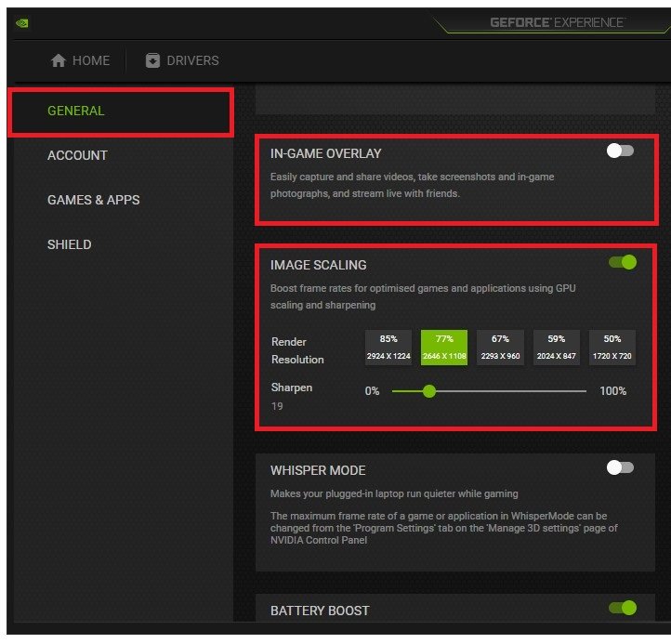The height and width of the screenshot is (644, 671).
Task: Click the Battery Boost heading
Action: click(x=320, y=611)
